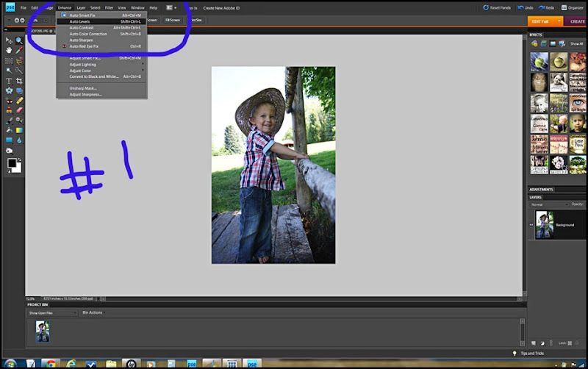Toggle visibility of the Background layer

point(531,225)
